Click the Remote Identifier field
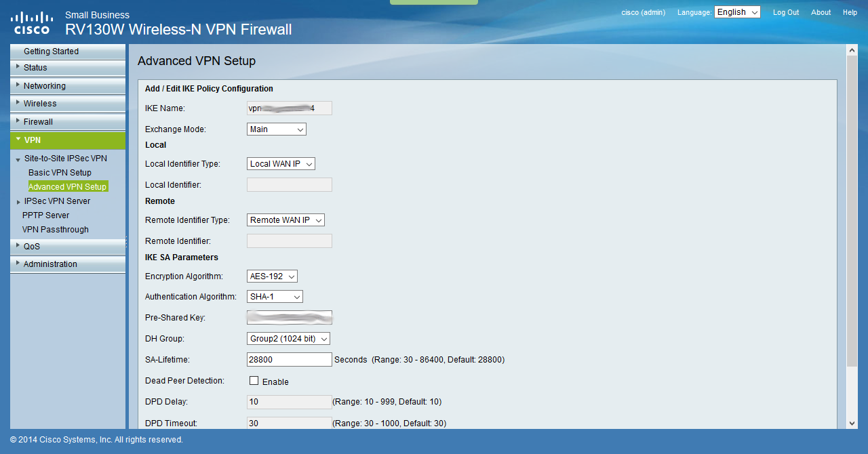The width and height of the screenshot is (868, 454). coord(290,241)
